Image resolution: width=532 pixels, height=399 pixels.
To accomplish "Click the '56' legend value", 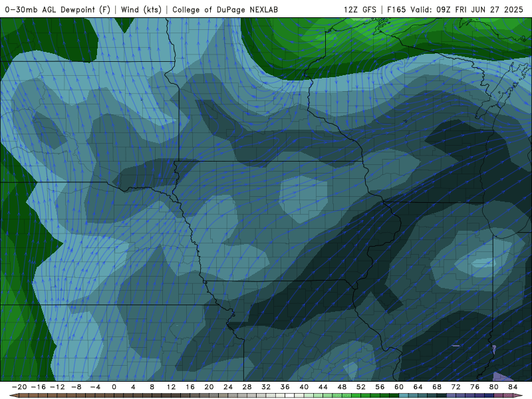I will (380, 387).
